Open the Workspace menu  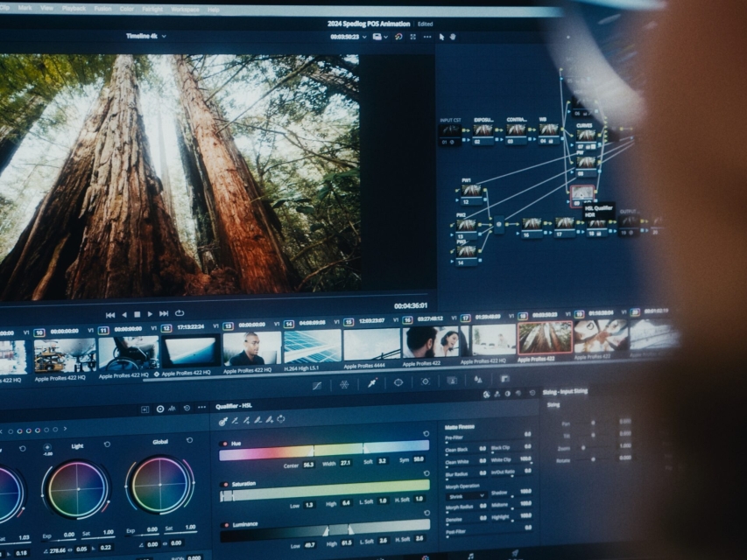pyautogui.click(x=185, y=9)
